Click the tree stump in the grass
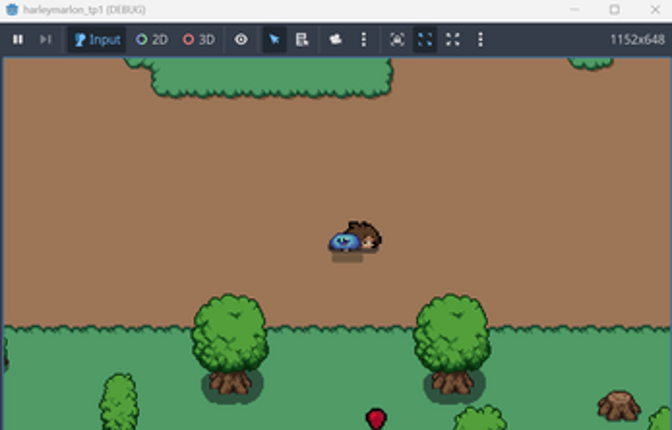 [618, 405]
